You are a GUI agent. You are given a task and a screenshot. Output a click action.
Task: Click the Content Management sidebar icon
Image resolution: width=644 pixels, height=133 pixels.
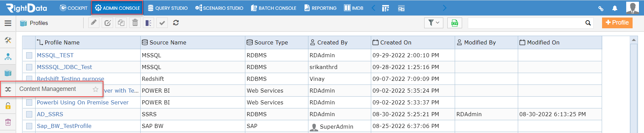(8, 89)
